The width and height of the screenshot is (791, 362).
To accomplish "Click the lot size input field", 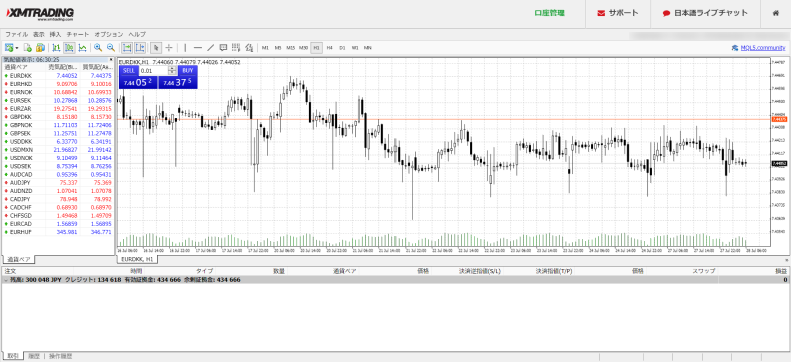I will pyautogui.click(x=153, y=71).
